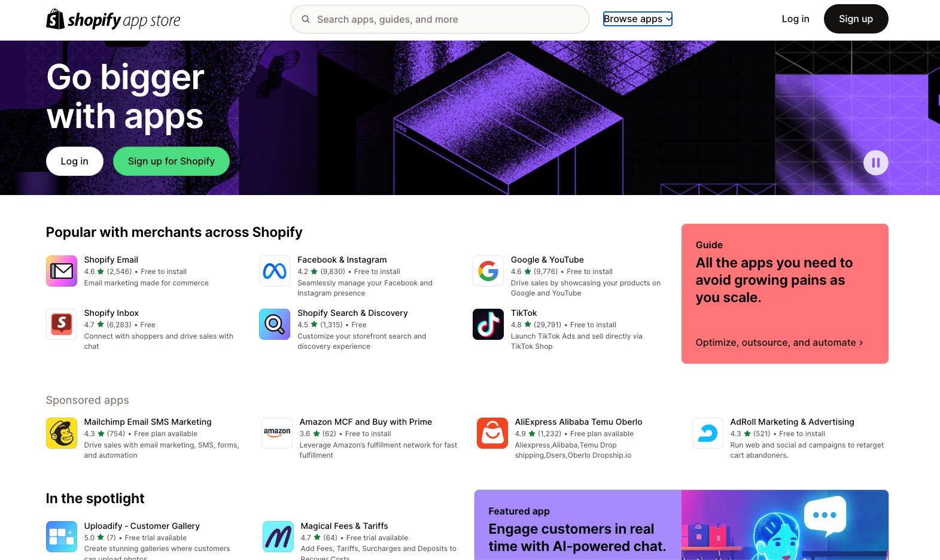
Task: Click the search magnifier icon
Action: [x=306, y=19]
